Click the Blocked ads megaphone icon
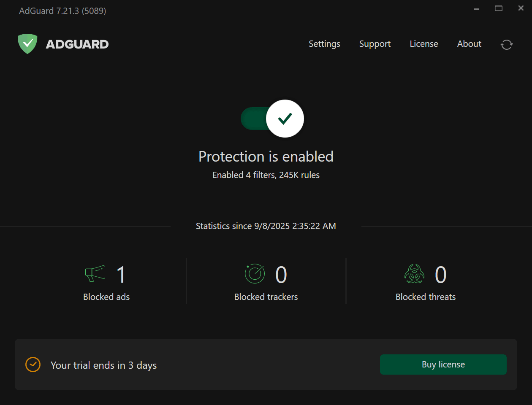Image resolution: width=532 pixels, height=405 pixels. [x=95, y=273]
